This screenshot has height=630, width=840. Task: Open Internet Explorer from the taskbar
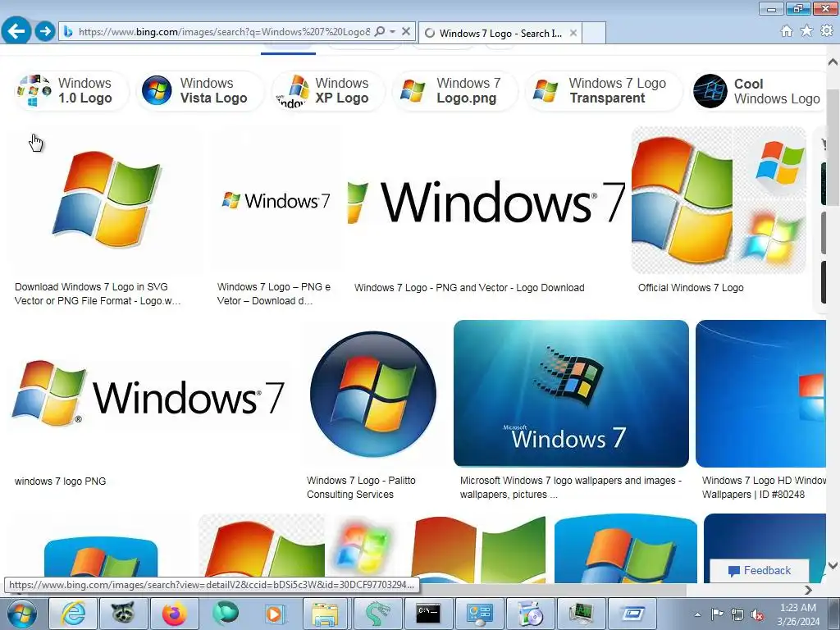[x=73, y=614]
